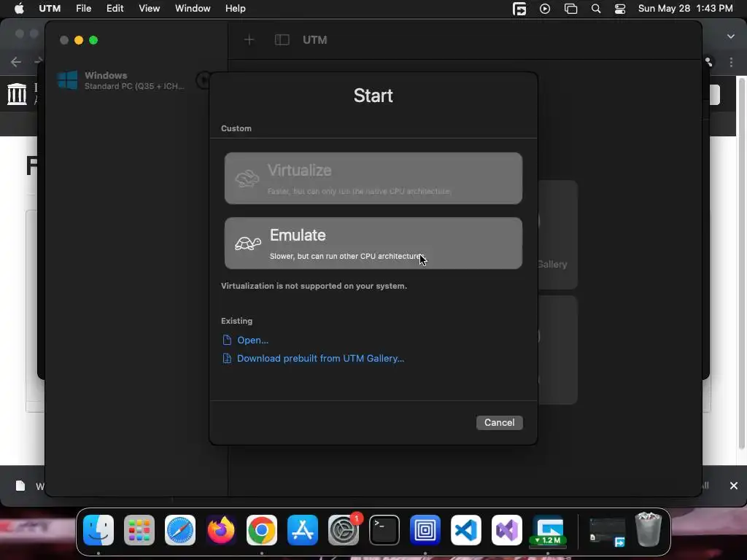Open browser three-dot menu behind UTM
This screenshot has width=747, height=560.
point(731,63)
